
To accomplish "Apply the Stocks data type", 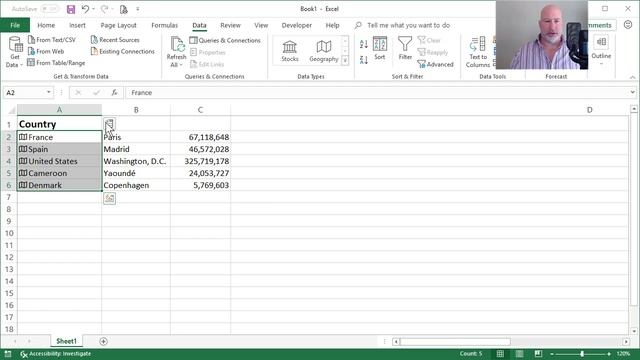I will pos(290,51).
